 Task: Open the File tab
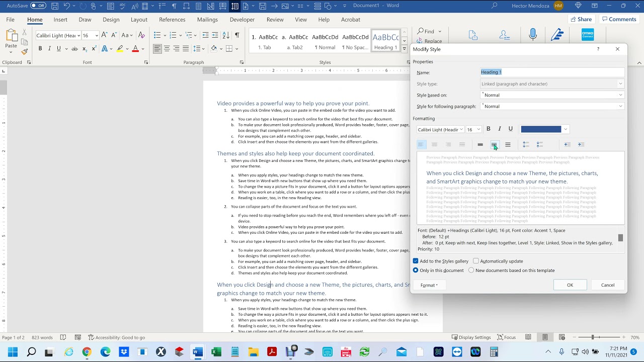(10, 20)
